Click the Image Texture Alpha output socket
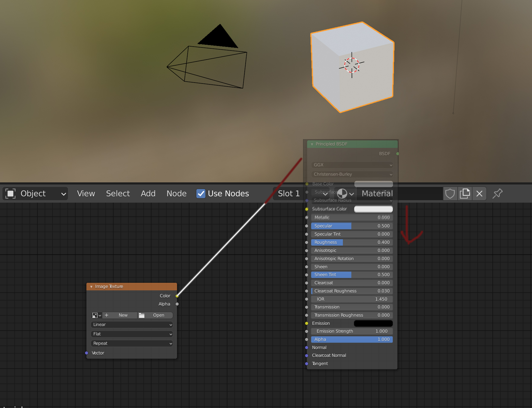 177,304
